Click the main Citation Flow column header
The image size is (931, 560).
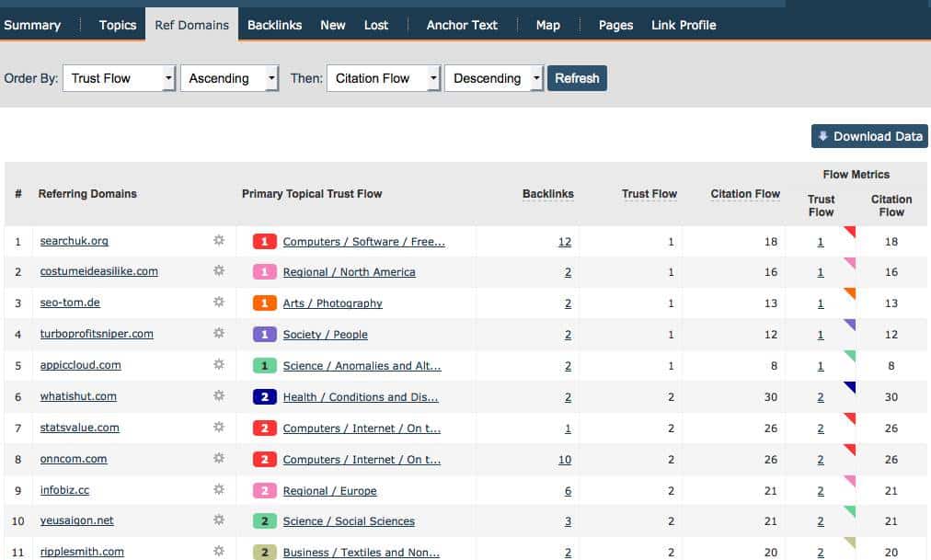coord(745,194)
